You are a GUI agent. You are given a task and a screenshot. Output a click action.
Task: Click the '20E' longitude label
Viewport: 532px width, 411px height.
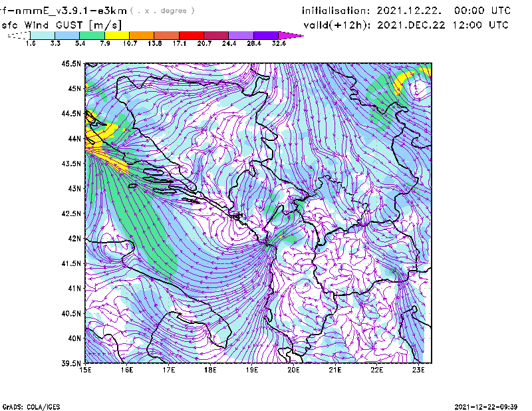click(293, 370)
